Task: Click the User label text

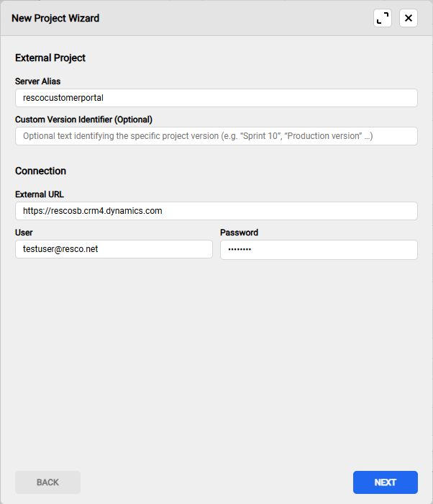Action: coord(24,233)
